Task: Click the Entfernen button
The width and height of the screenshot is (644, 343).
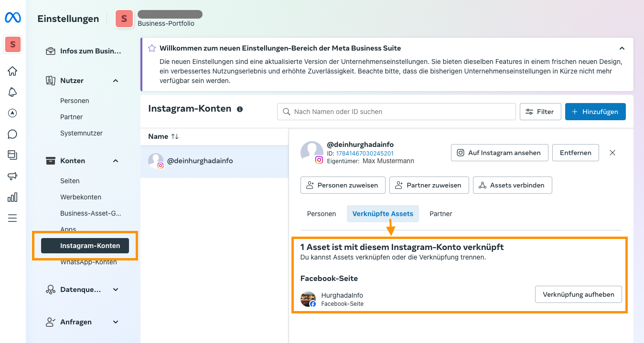Action: point(576,153)
